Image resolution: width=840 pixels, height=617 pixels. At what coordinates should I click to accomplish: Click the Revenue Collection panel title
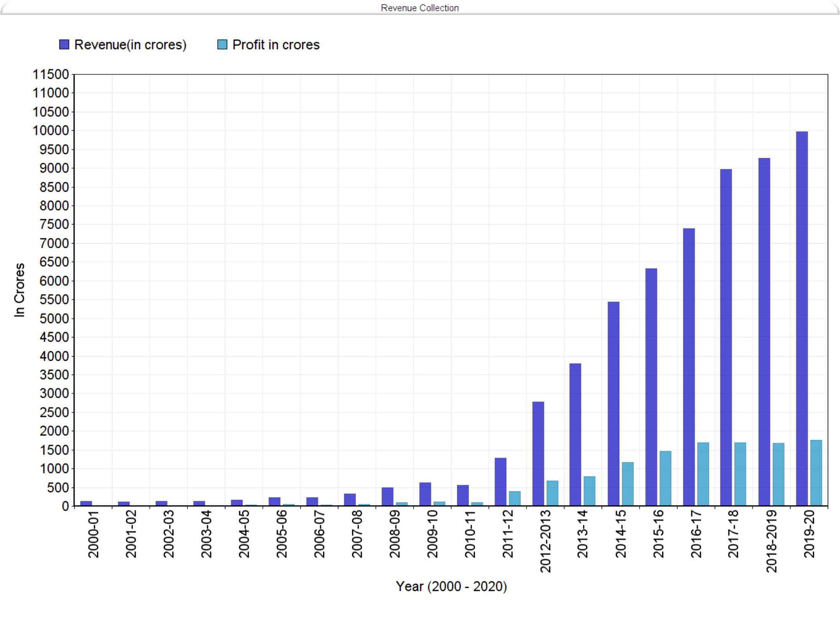(420, 8)
